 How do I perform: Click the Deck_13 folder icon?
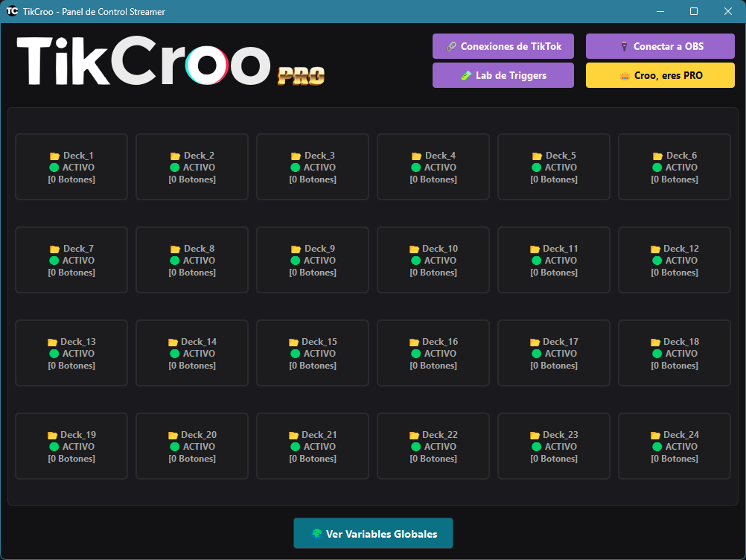tap(52, 342)
